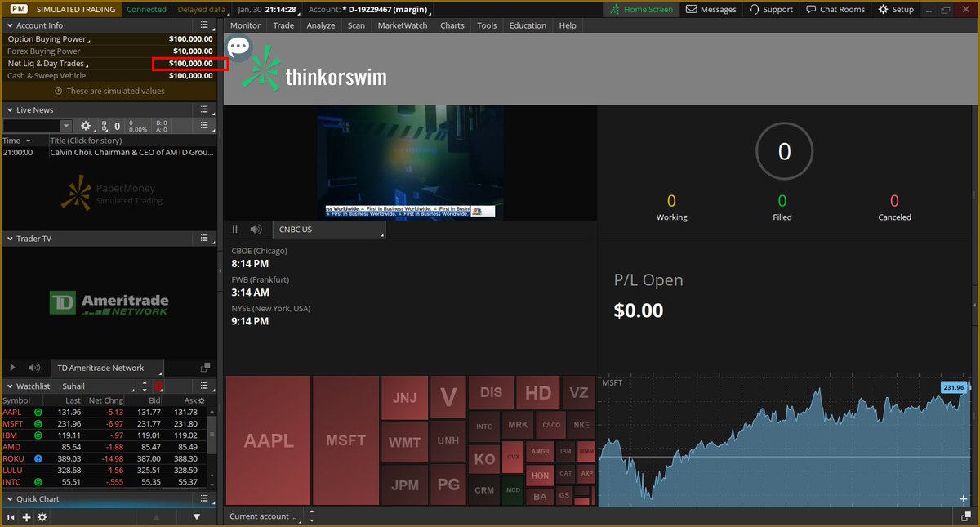Viewport: 980px width, 527px height.
Task: Mute Trader TV speaker icon
Action: pyautogui.click(x=34, y=368)
